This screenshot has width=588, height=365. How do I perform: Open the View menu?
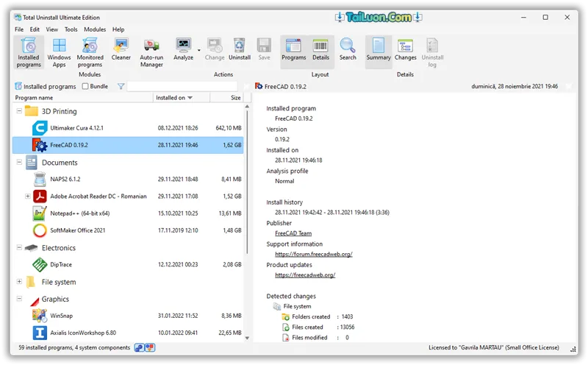tap(51, 29)
